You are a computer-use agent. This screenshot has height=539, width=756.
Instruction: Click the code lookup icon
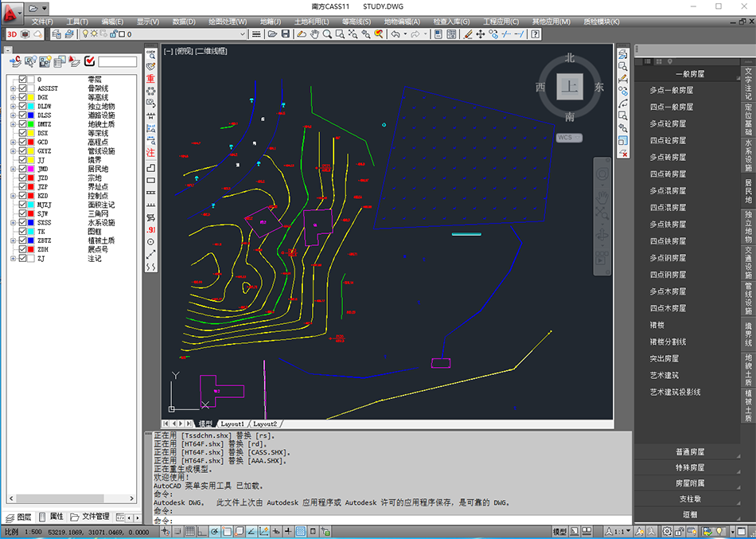[151, 53]
